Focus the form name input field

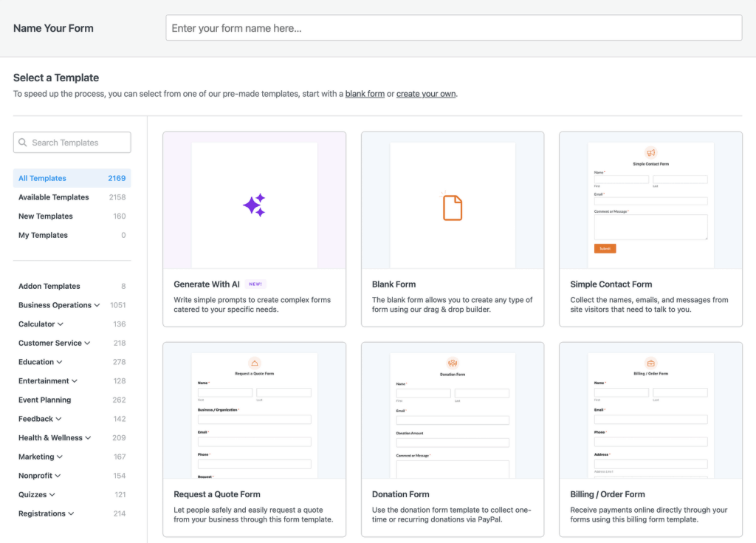[x=453, y=28]
